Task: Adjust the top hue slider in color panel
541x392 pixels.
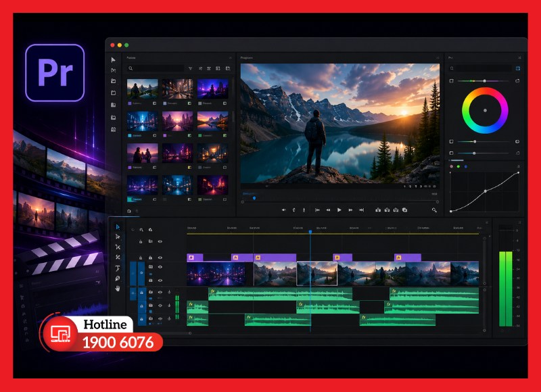Action: point(483,81)
